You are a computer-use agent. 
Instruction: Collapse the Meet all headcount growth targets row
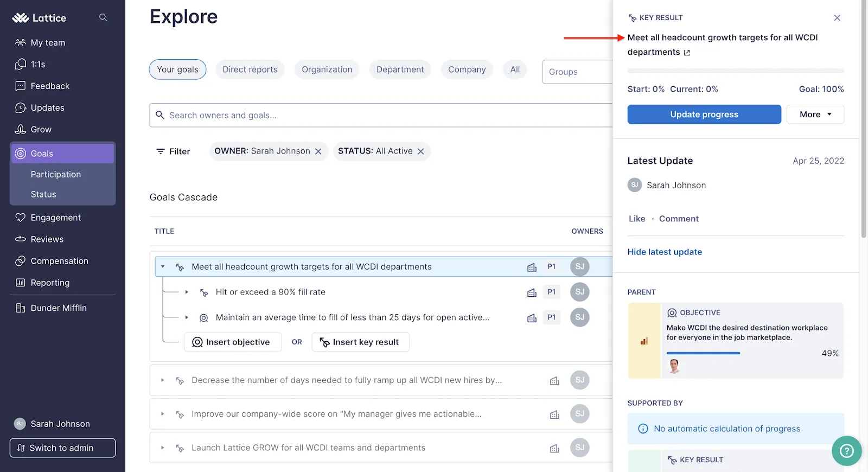(x=163, y=267)
